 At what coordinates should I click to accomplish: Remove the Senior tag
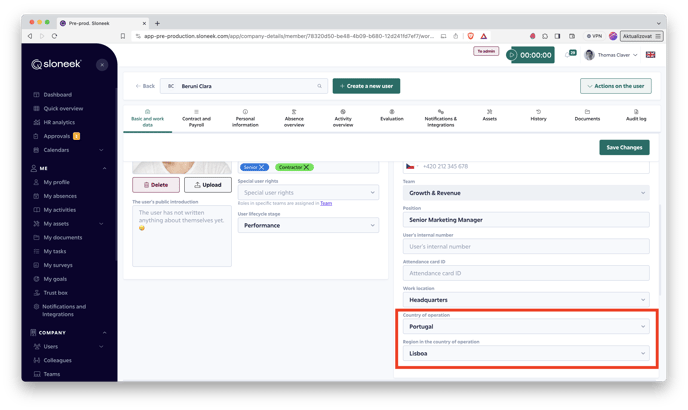262,167
